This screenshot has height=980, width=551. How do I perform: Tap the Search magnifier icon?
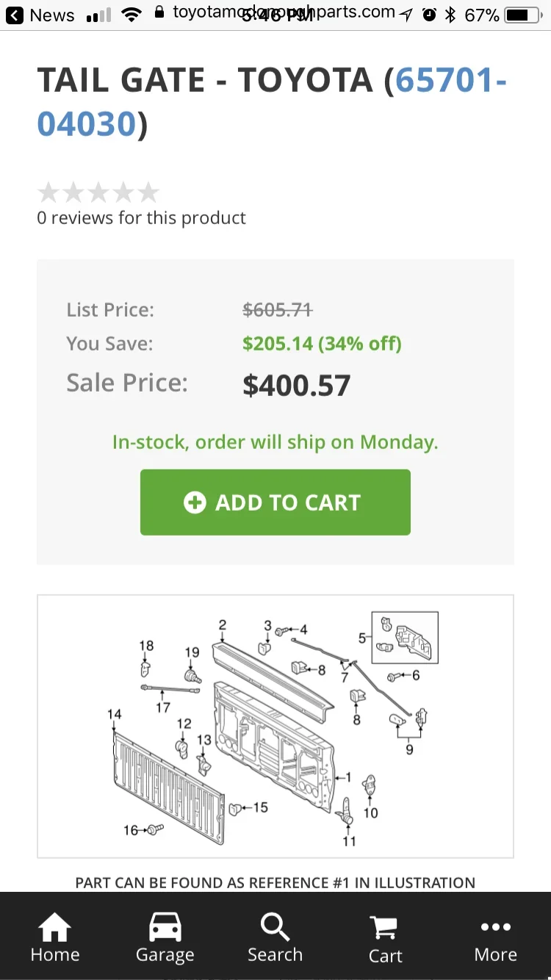point(275,927)
